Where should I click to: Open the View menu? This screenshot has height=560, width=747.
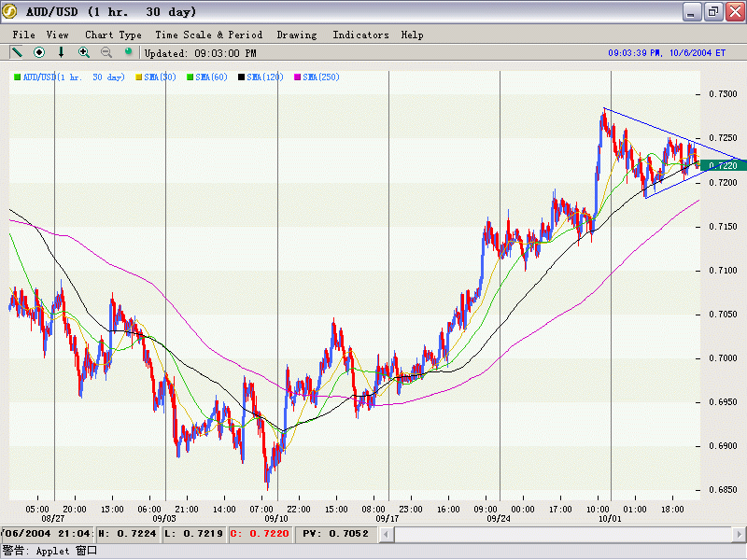(x=58, y=35)
